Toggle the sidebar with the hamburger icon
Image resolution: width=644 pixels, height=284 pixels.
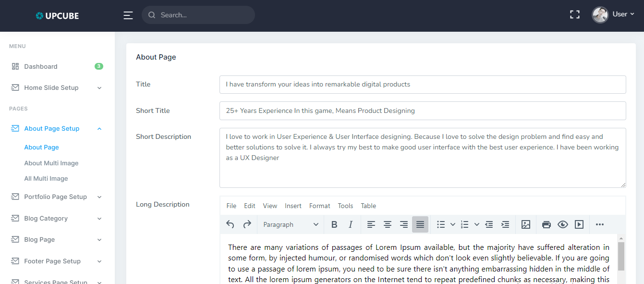point(128,15)
